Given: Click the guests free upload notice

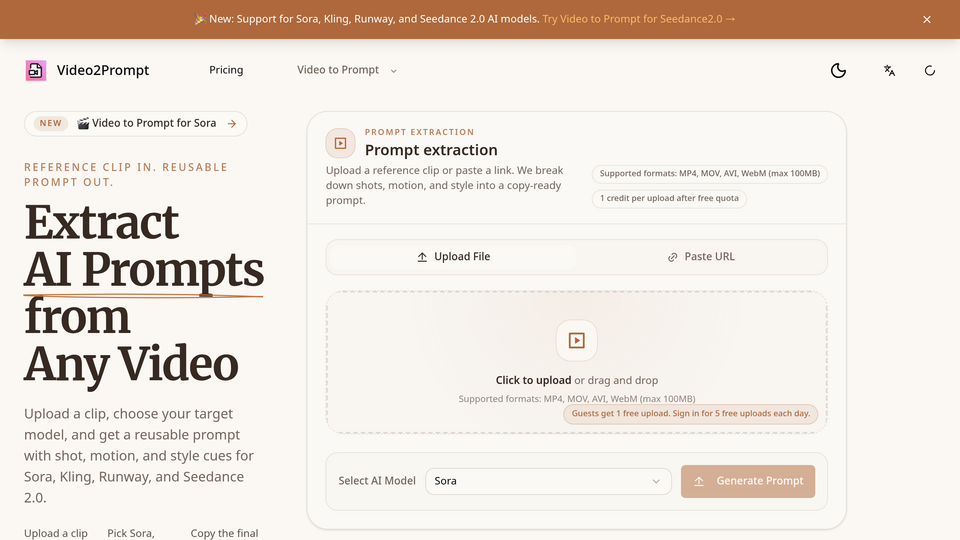Looking at the screenshot, I should pos(691,414).
